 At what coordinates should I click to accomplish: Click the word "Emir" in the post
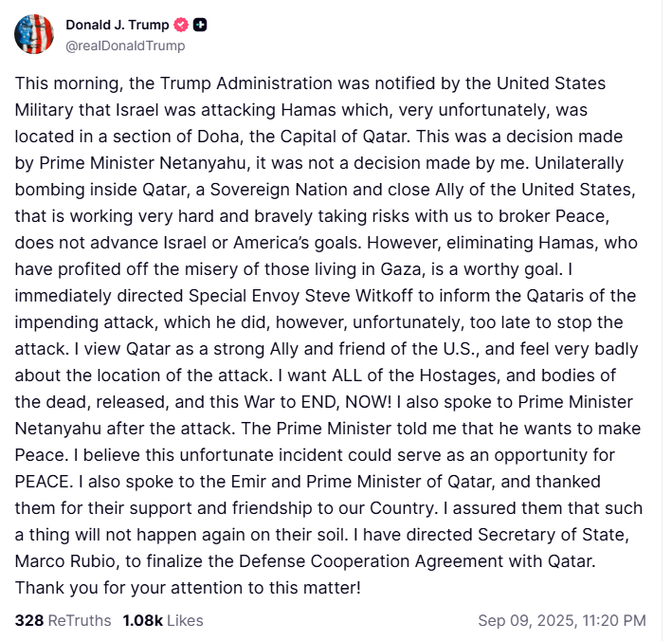point(248,482)
